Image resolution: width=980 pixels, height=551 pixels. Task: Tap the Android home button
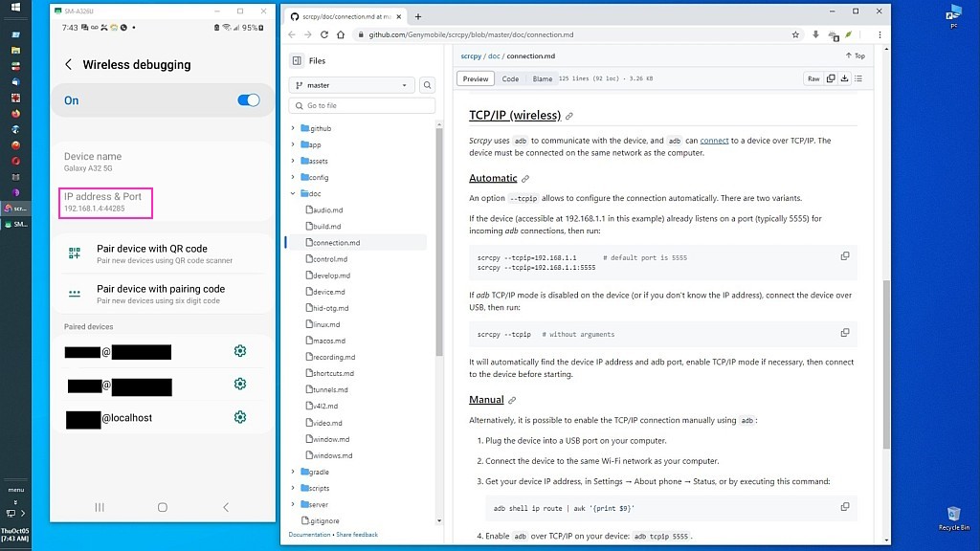(x=163, y=507)
